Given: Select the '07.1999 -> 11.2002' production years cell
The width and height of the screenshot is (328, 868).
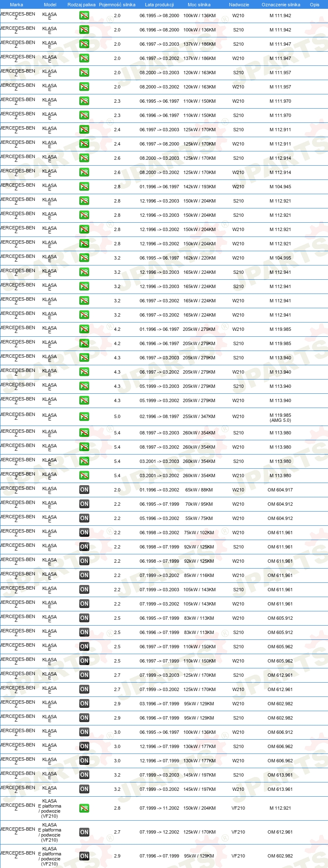Looking at the screenshot, I should pyautogui.click(x=159, y=808).
